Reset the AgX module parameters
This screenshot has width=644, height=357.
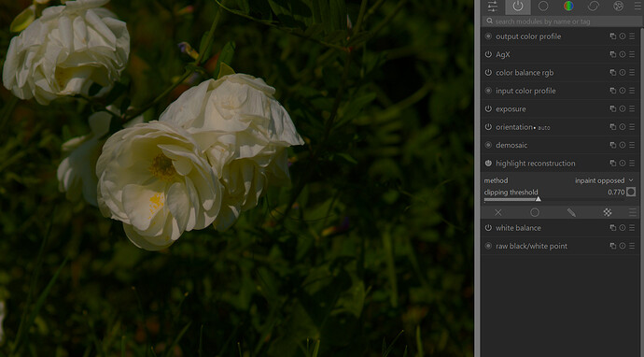click(x=623, y=54)
